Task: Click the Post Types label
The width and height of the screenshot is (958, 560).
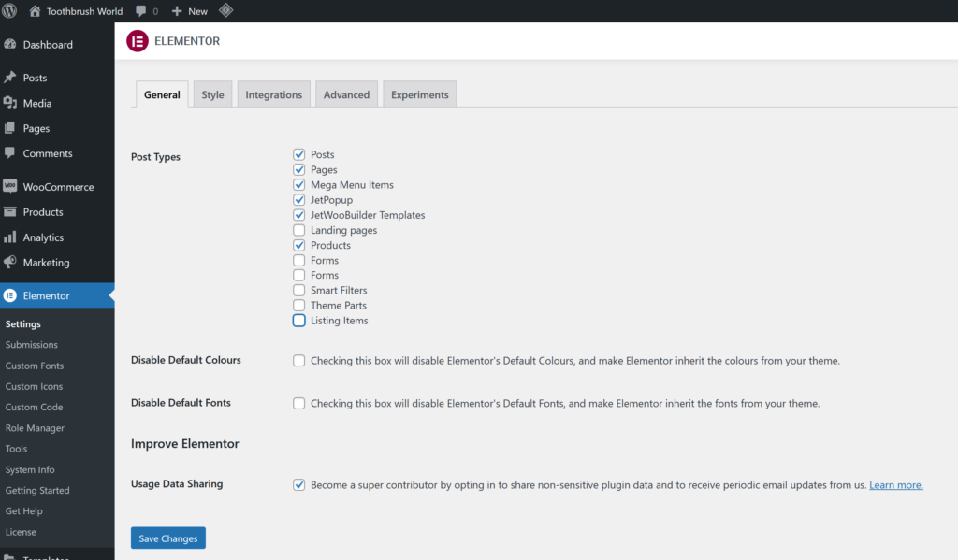Action: point(155,156)
